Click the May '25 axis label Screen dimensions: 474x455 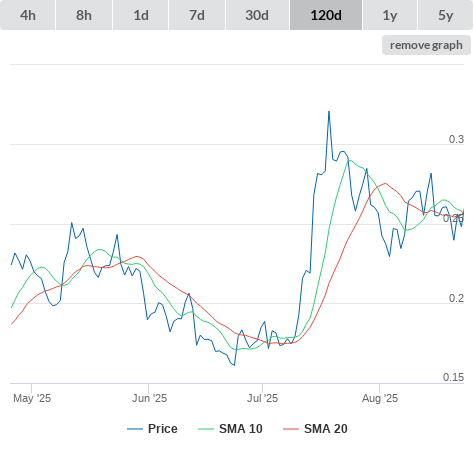[32, 398]
